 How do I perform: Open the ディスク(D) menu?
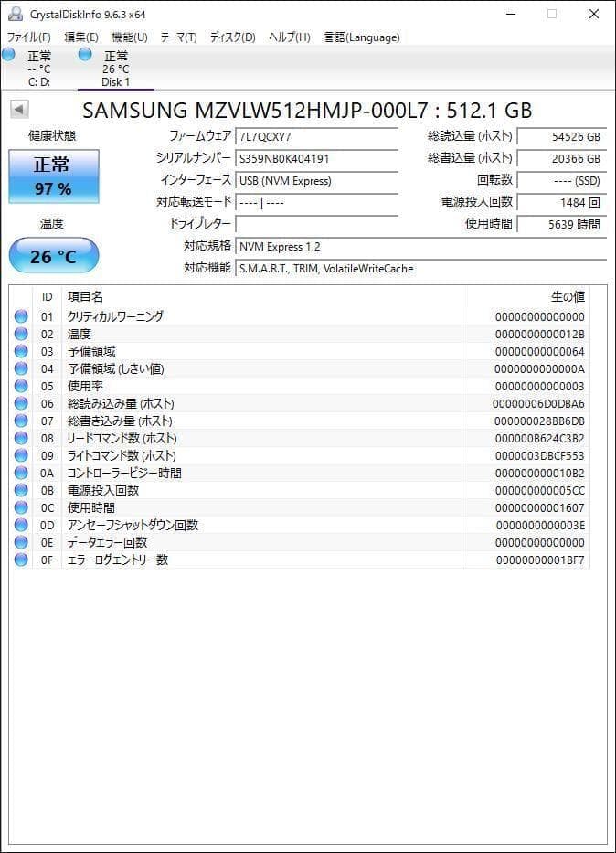coord(233,37)
